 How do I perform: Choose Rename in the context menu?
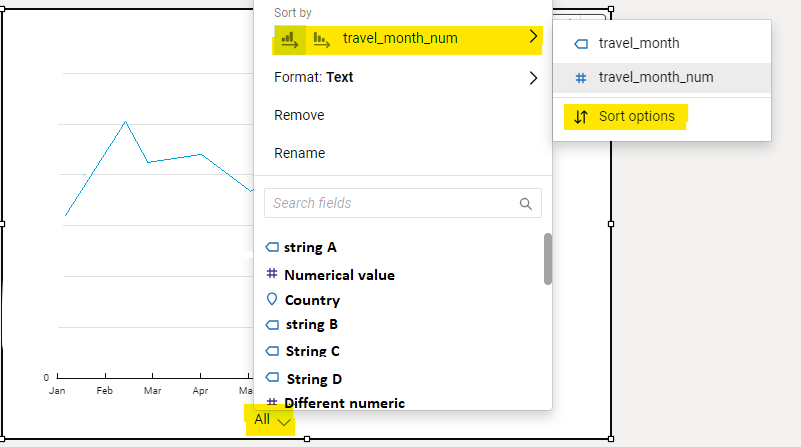pyautogui.click(x=299, y=153)
